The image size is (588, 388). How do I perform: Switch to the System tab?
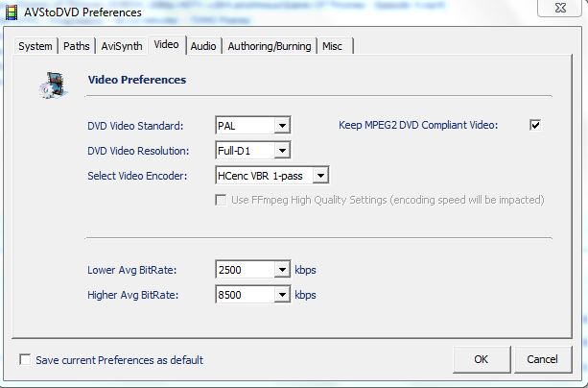(x=35, y=46)
